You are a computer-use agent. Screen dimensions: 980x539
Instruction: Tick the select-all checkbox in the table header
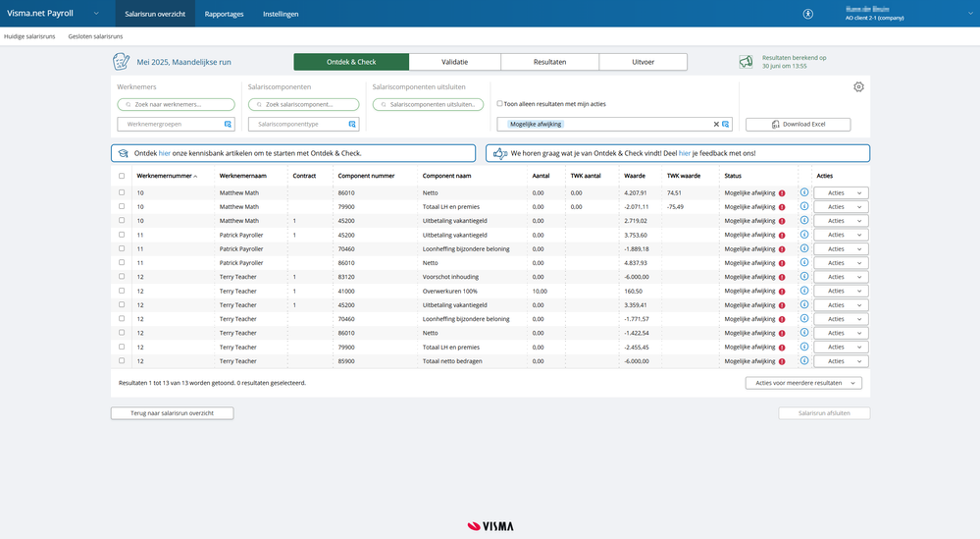coord(122,176)
